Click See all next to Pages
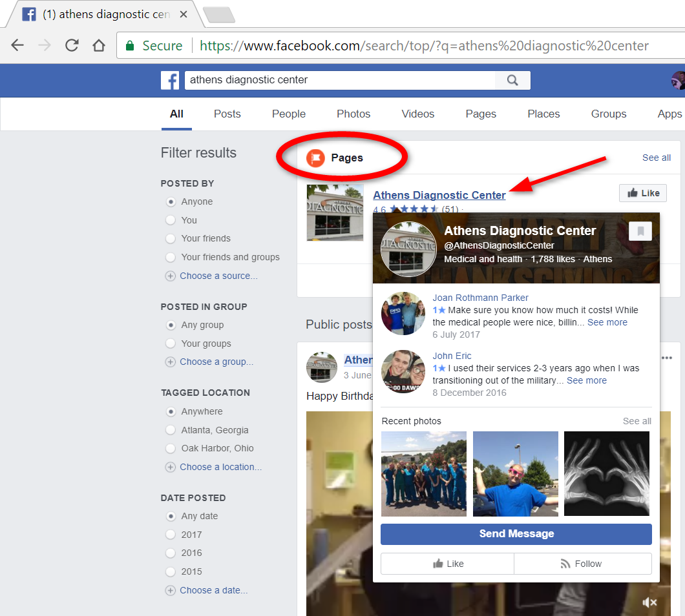Image resolution: width=685 pixels, height=616 pixels. pos(656,158)
